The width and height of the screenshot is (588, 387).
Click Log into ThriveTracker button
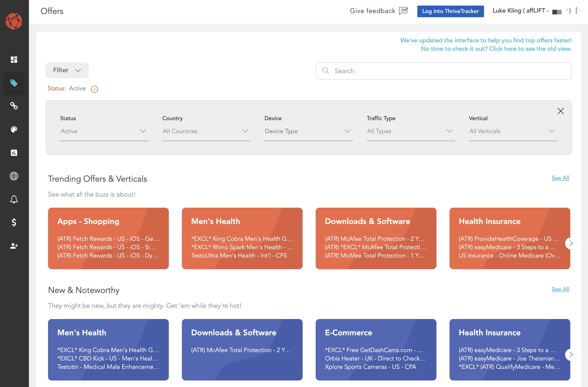[x=450, y=11]
